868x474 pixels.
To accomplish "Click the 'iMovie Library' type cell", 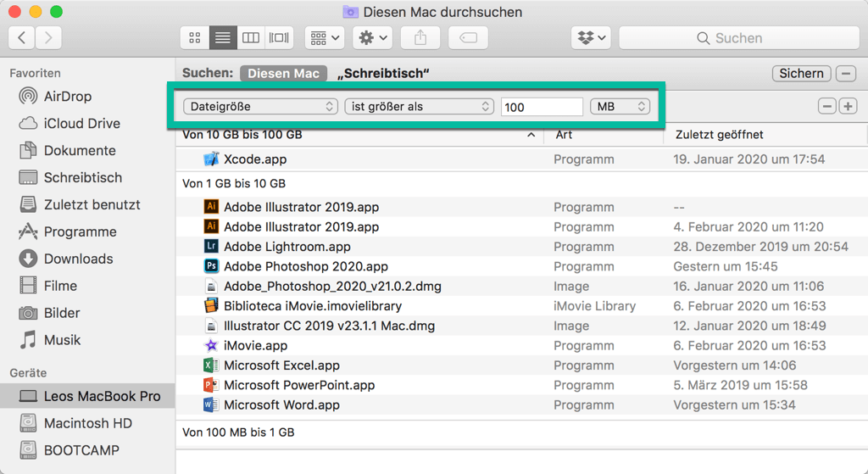I will (x=594, y=306).
